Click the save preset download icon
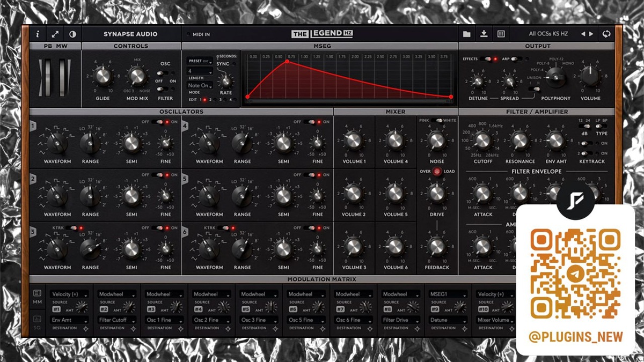 (x=484, y=34)
